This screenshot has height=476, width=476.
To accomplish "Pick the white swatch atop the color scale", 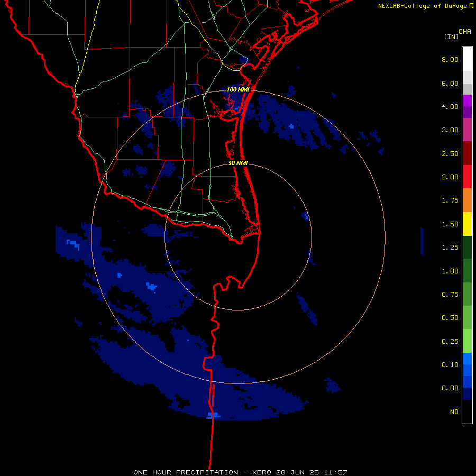I will (467, 59).
